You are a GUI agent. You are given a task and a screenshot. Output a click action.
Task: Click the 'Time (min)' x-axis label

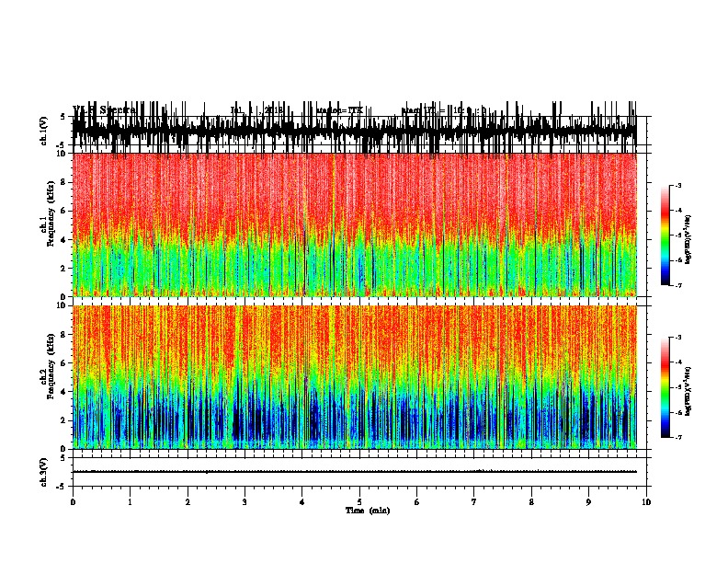pyautogui.click(x=368, y=511)
